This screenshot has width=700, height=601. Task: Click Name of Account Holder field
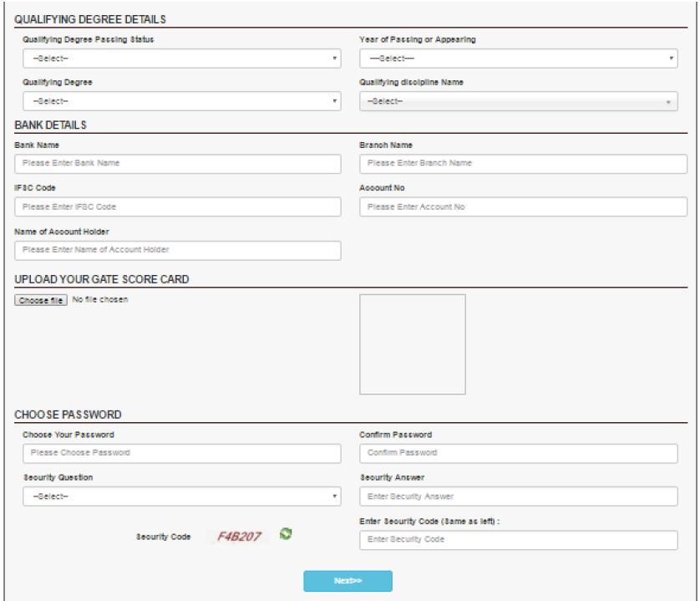[x=178, y=250]
